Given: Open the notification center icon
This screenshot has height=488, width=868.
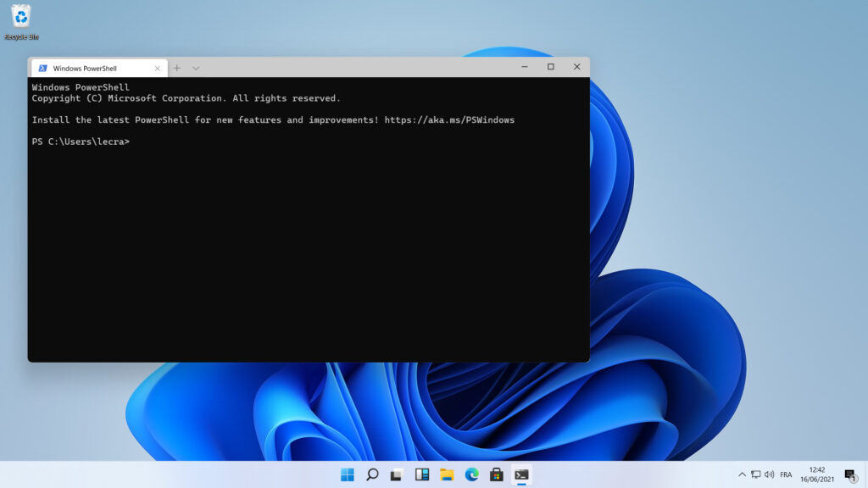Looking at the screenshot, I should 851,474.
